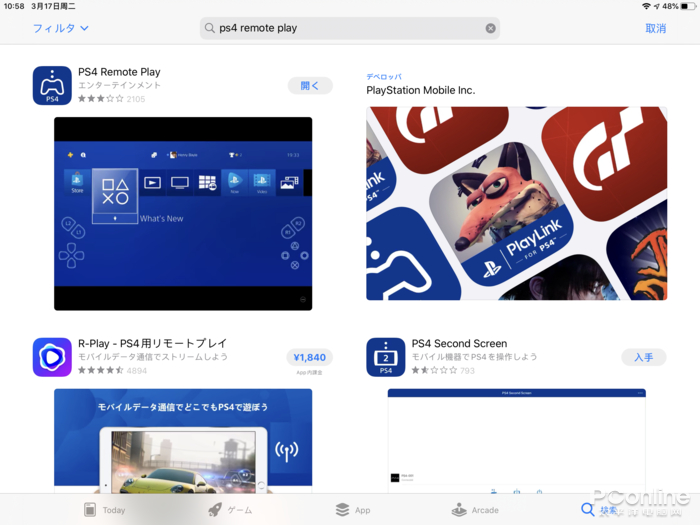View PS4 Remote Play star rating 2105
This screenshot has width=700, height=525.
coord(112,99)
